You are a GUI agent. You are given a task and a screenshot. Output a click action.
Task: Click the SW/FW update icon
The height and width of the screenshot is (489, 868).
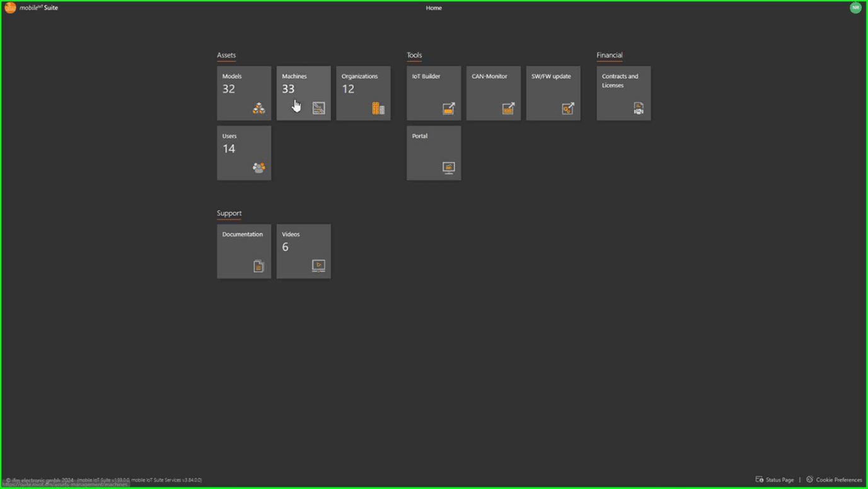[568, 109]
